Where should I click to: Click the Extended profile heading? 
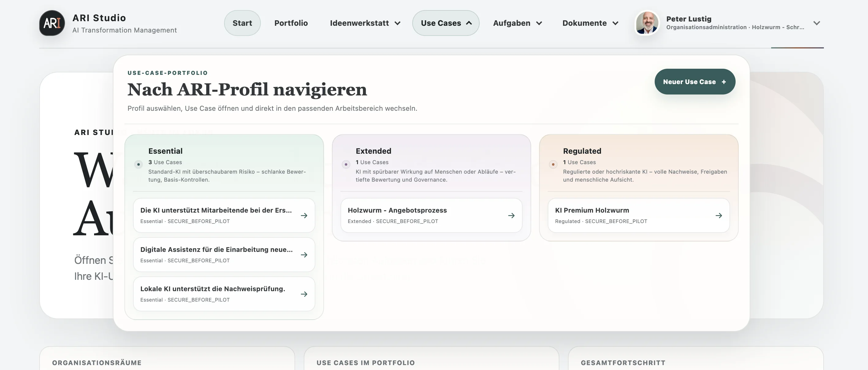click(x=373, y=151)
